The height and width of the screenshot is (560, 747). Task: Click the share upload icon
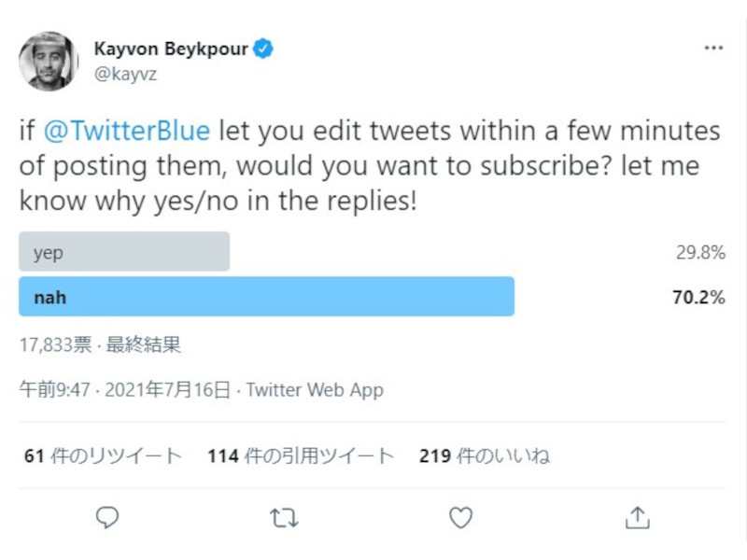tap(637, 517)
